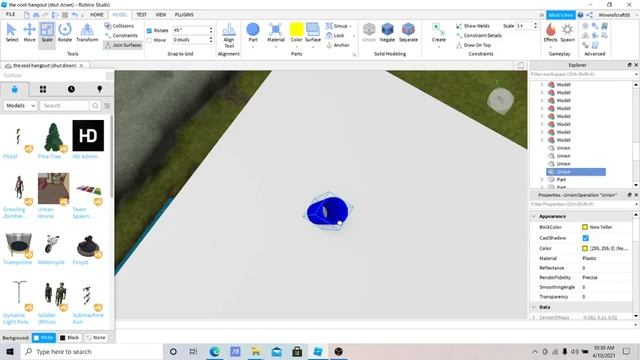Switch to the PLUGINS ribbon tab
Viewport: 640px width, 360px height.
point(184,15)
